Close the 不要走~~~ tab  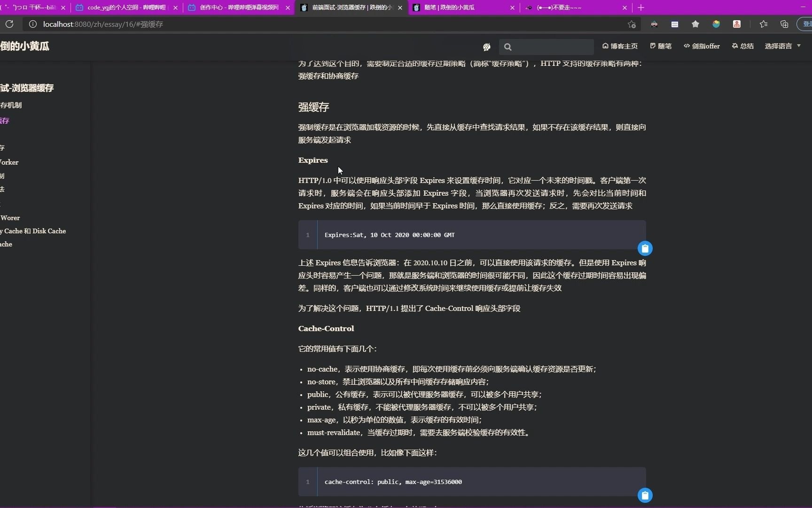point(625,8)
